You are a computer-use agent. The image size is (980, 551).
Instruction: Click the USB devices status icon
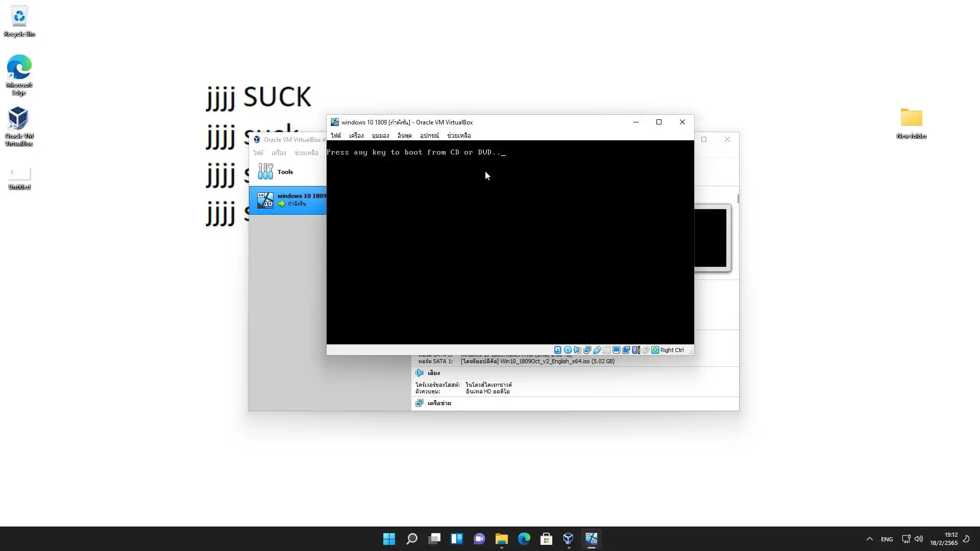[x=597, y=350]
